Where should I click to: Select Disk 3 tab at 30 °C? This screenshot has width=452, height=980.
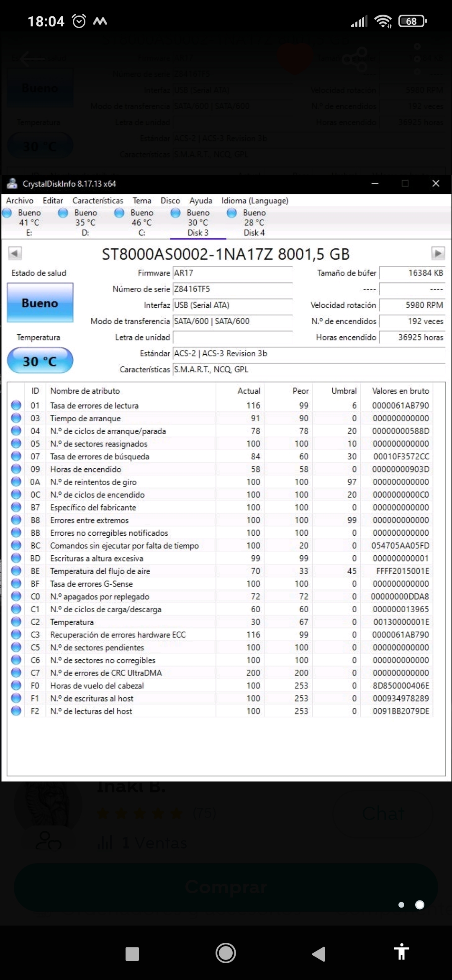[198, 223]
